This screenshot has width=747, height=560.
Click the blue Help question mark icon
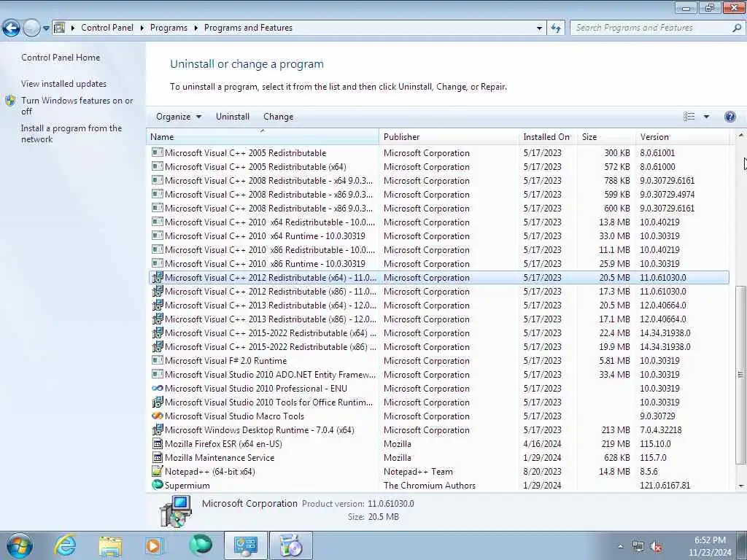[729, 117]
